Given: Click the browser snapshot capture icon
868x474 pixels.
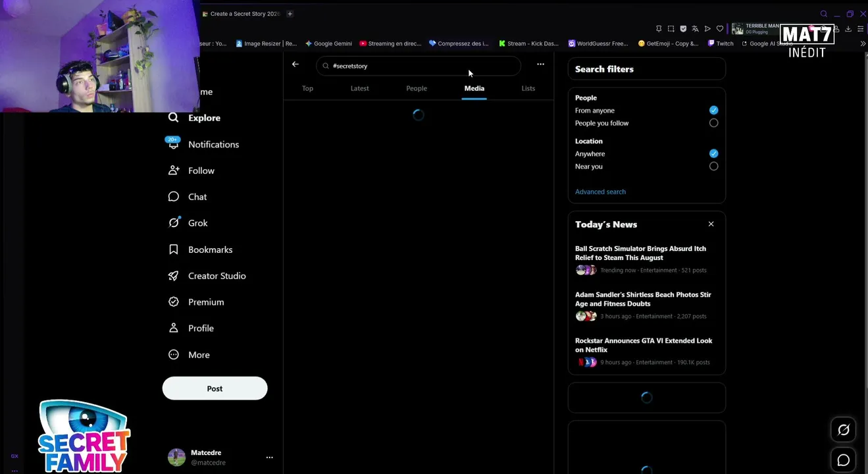Looking at the screenshot, I should 671,29.
